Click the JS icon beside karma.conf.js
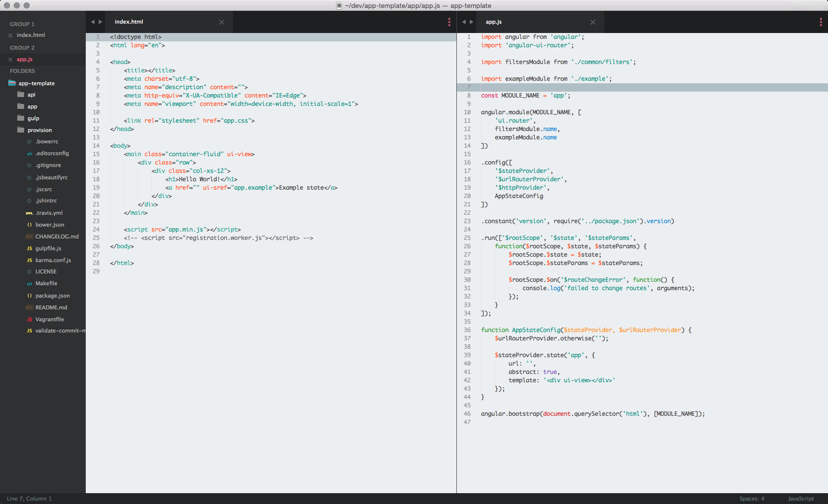 point(29,260)
